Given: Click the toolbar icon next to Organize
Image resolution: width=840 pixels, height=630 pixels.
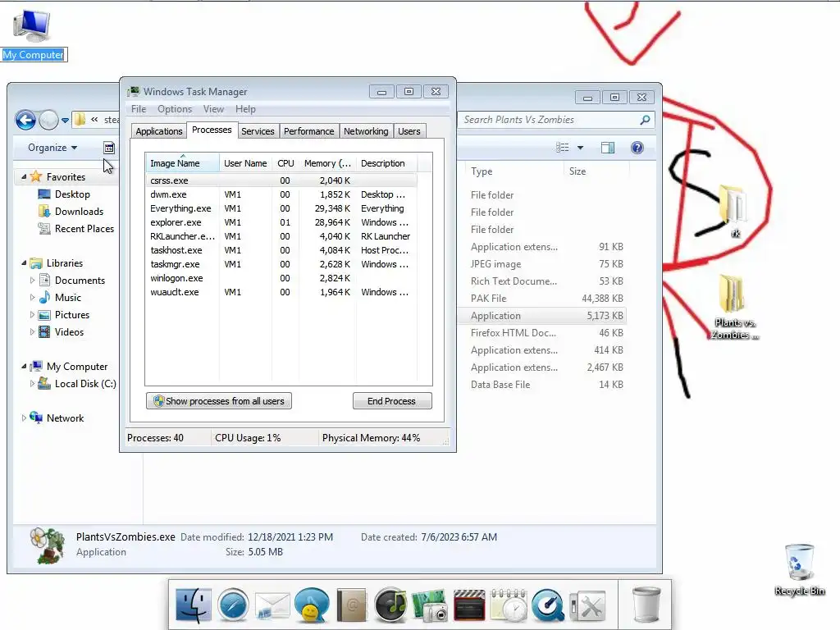Looking at the screenshot, I should pyautogui.click(x=109, y=148).
